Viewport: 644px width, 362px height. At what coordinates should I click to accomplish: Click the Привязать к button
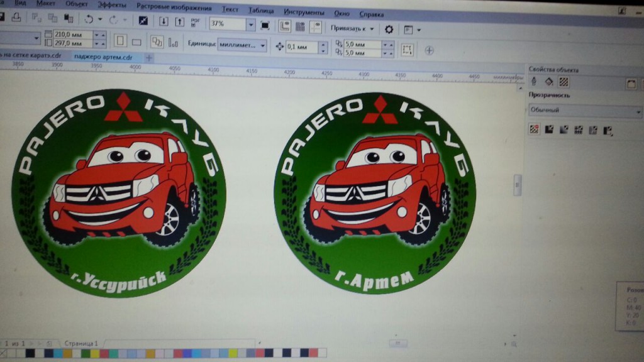point(352,28)
